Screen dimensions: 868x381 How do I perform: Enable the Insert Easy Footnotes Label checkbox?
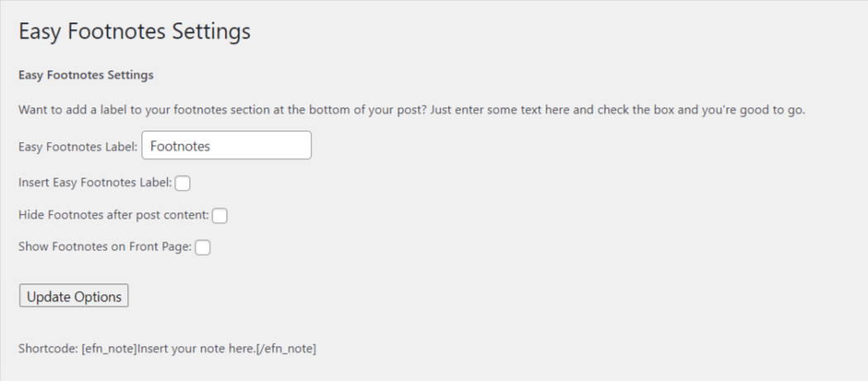(183, 183)
